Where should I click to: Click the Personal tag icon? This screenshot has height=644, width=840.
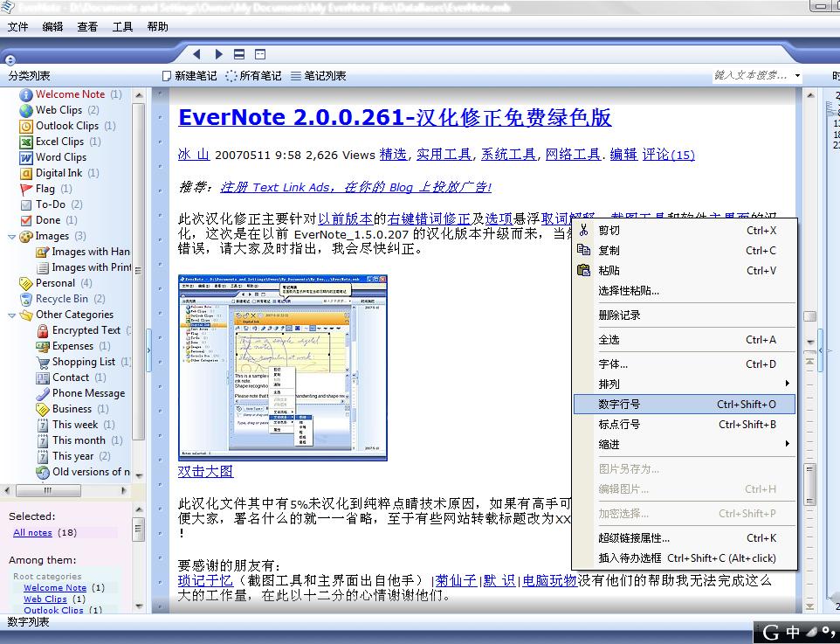click(26, 283)
